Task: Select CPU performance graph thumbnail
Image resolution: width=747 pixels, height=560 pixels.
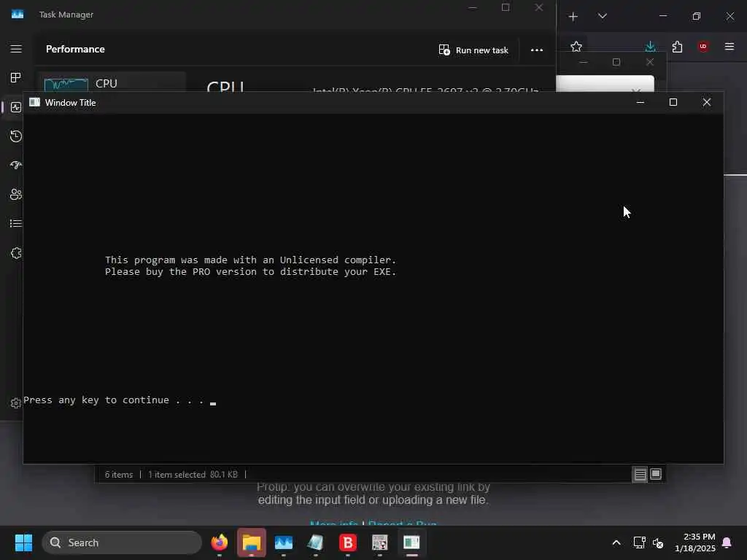Action: pos(66,85)
